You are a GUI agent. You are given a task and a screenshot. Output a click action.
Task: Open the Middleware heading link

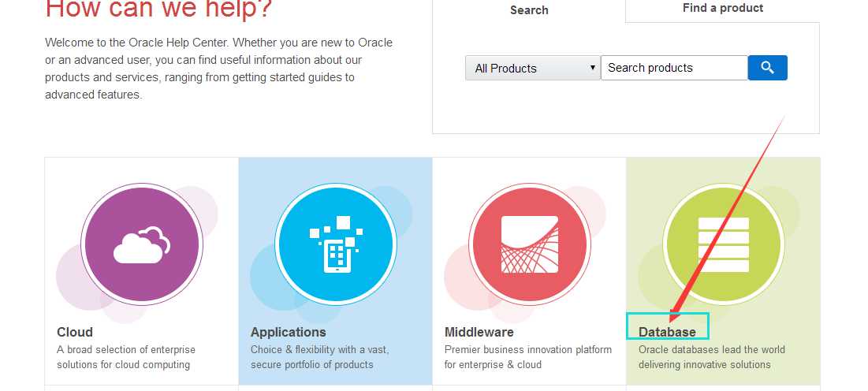pos(479,332)
